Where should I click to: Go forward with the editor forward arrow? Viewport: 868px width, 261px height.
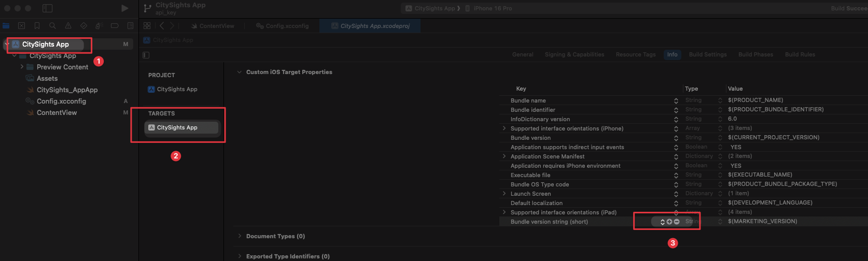[172, 25]
